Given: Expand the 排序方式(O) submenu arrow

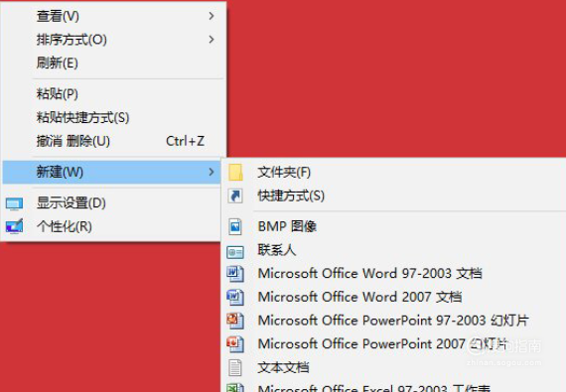Looking at the screenshot, I should (212, 40).
